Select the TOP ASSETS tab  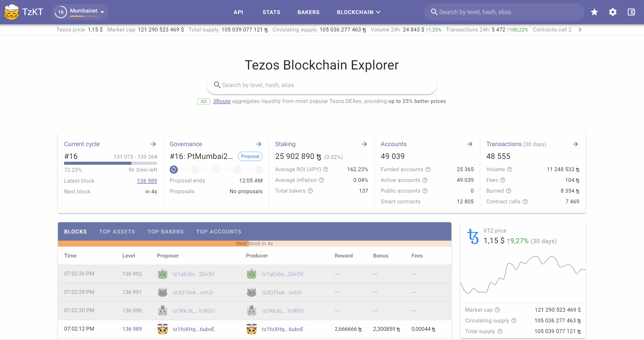[x=117, y=231]
